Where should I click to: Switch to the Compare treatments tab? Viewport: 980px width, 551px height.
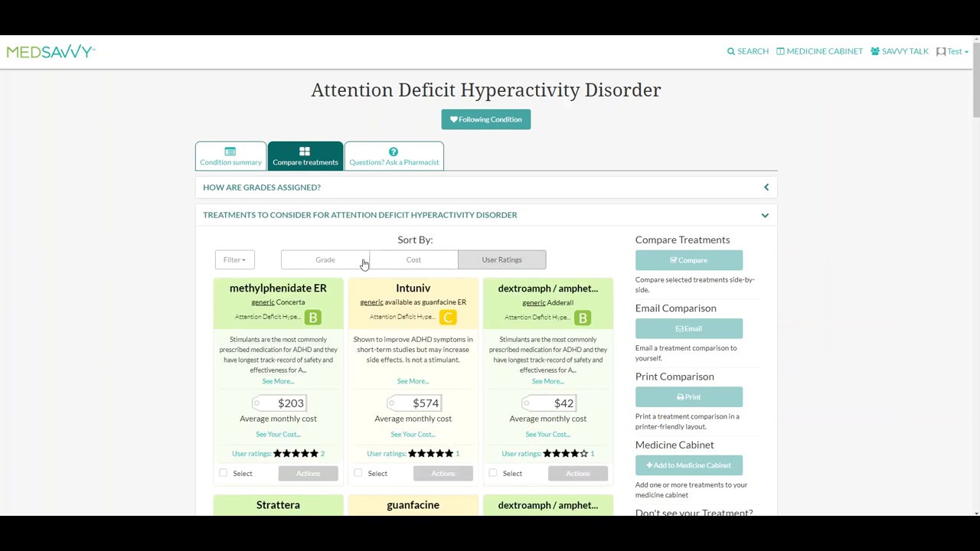(x=305, y=156)
